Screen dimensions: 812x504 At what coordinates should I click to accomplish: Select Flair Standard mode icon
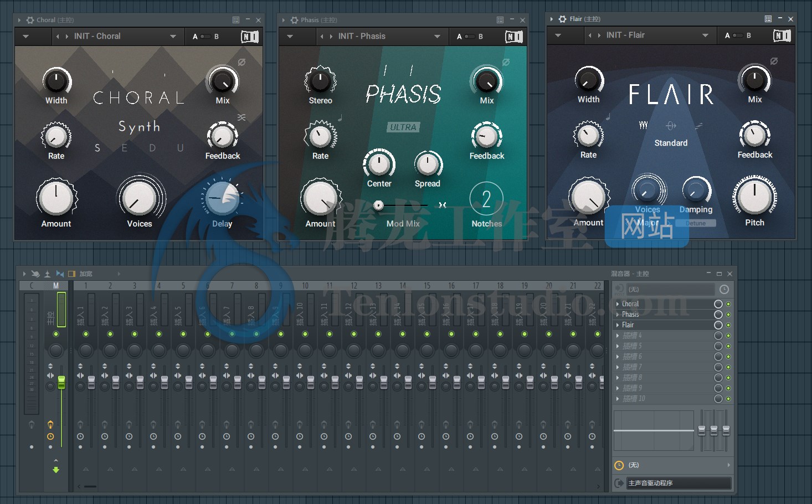point(644,126)
